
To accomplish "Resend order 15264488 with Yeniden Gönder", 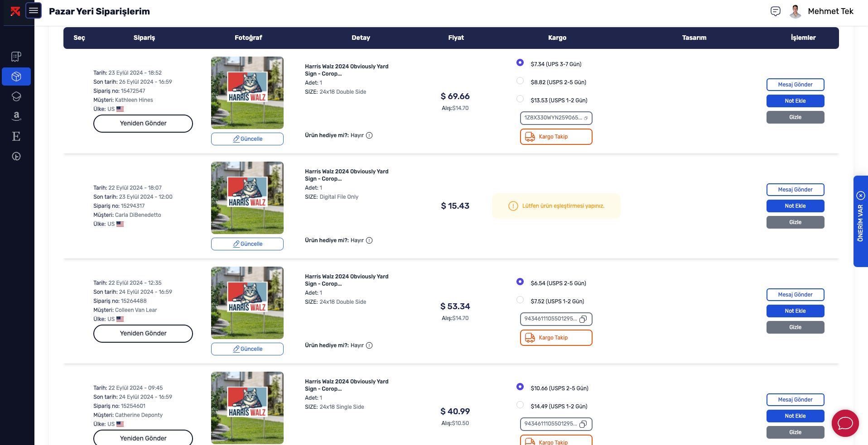I will tap(143, 333).
